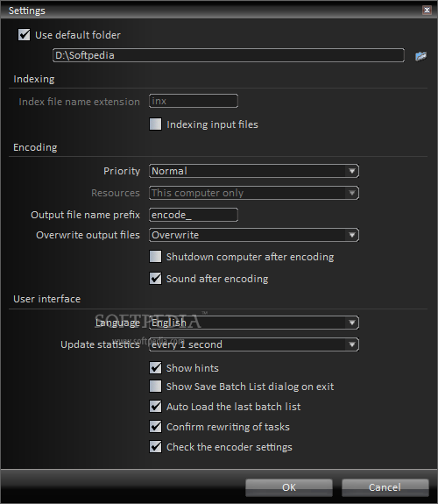Toggle Check the encoder settings checkbox
This screenshot has width=438, height=504.
tap(156, 447)
